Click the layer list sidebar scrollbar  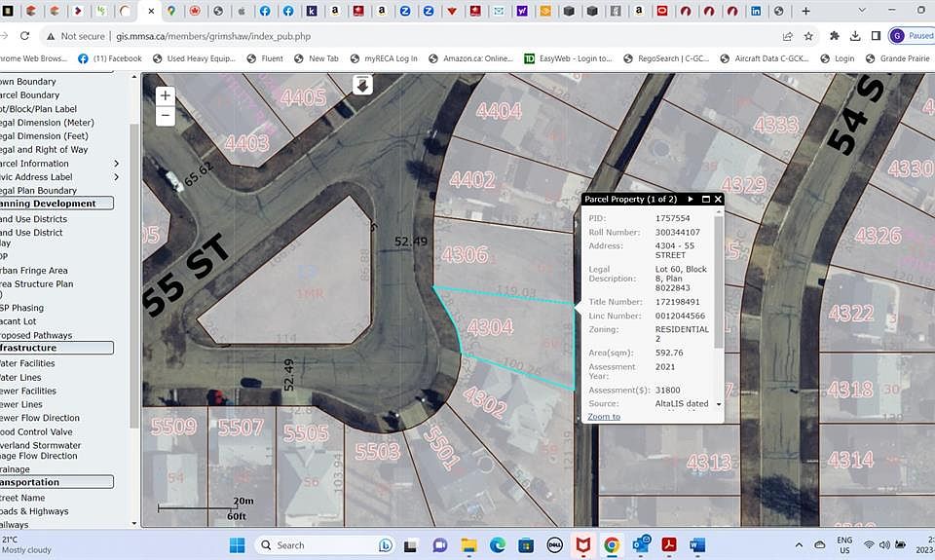134,275
